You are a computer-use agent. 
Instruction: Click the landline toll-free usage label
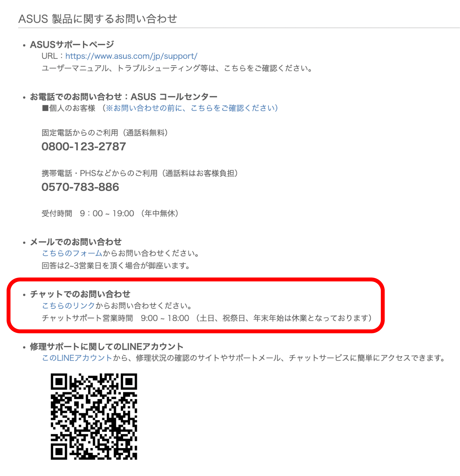[104, 133]
